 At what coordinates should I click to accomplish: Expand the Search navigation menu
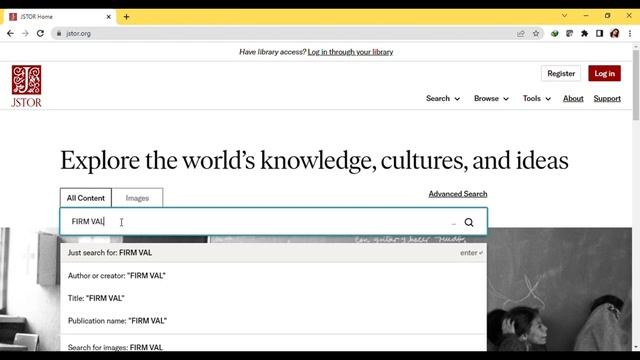443,98
